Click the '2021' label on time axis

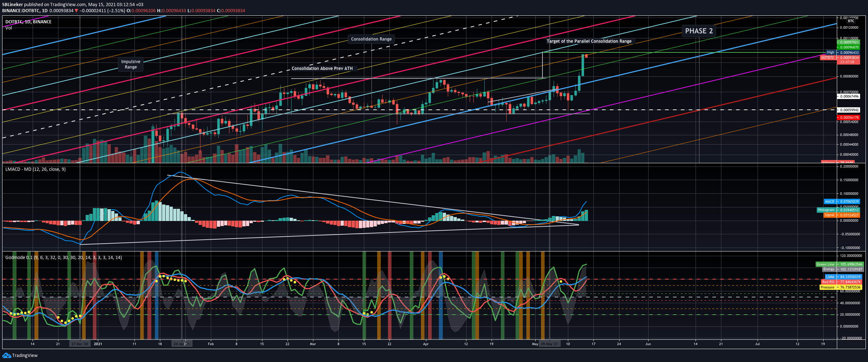pos(98,344)
